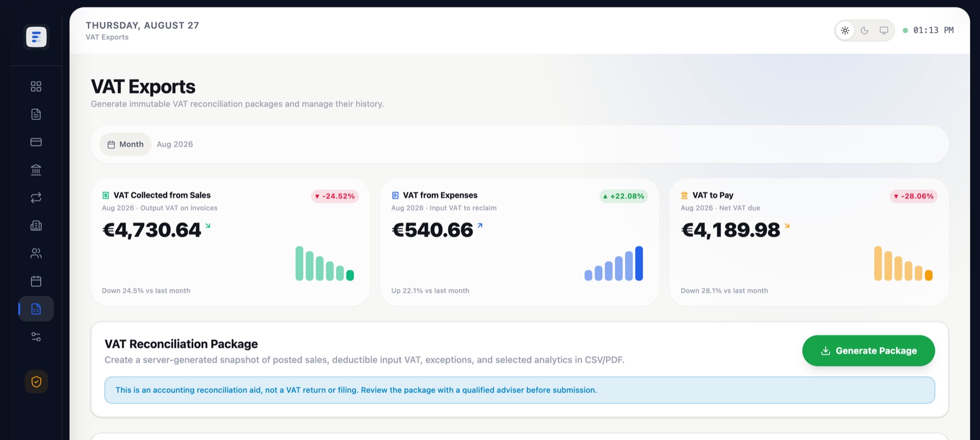980x440 pixels.
Task: Open the bank building icon in sidebar
Action: (36, 170)
